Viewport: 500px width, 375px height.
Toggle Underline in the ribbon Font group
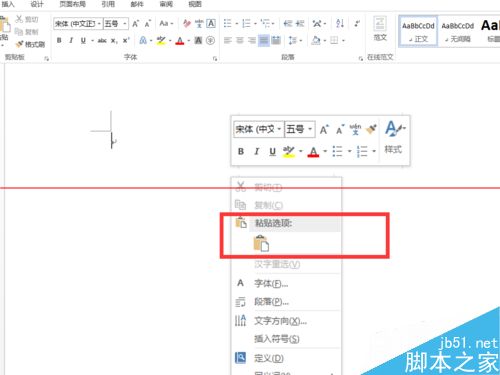(83, 40)
